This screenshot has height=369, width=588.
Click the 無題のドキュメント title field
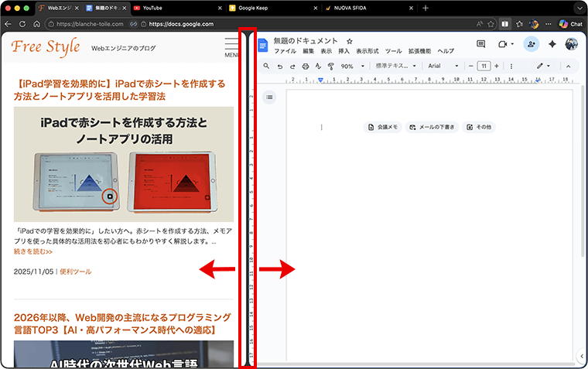306,41
